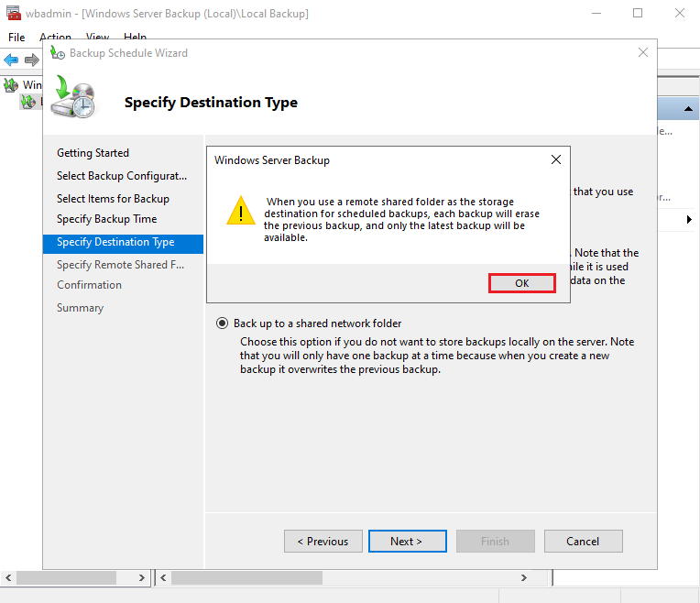The width and height of the screenshot is (700, 603).
Task: Click the wbadmin application icon in title bar
Action: (14, 14)
